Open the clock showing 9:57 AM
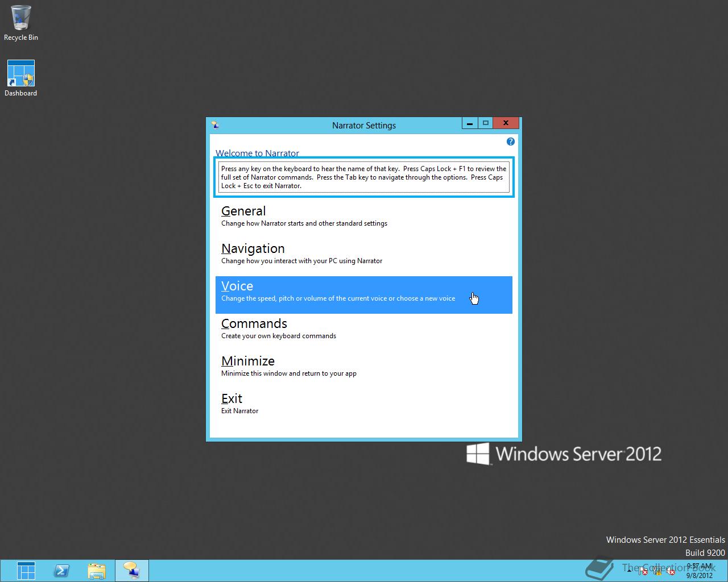Viewport: 728px width, 582px height. click(x=699, y=571)
